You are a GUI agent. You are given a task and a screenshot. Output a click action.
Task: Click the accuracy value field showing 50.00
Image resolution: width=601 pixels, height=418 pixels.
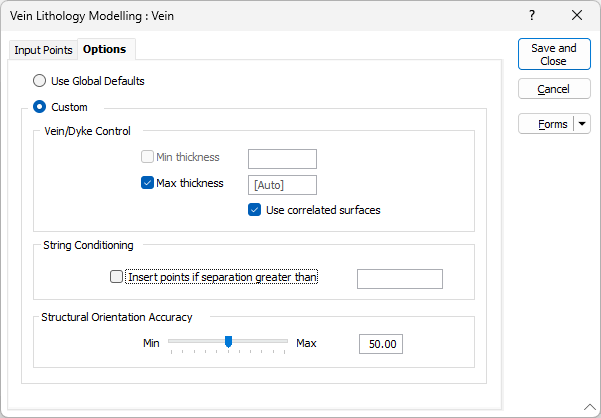pyautogui.click(x=381, y=344)
